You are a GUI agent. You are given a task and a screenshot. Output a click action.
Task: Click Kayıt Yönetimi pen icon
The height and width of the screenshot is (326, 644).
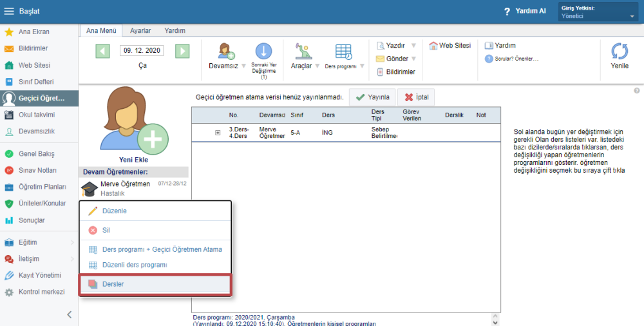click(x=8, y=276)
